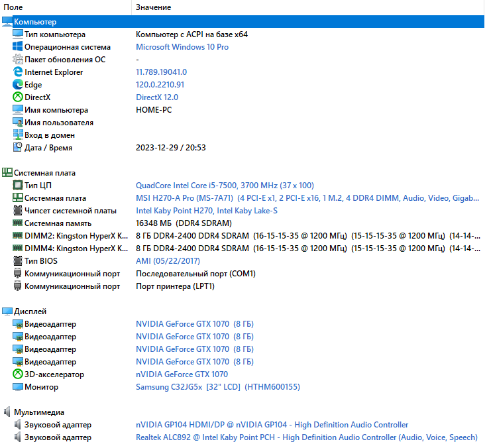Image resolution: width=491 pixels, height=448 pixels.
Task: Select the Пакет обновления ОС field label
Action: [x=65, y=60]
